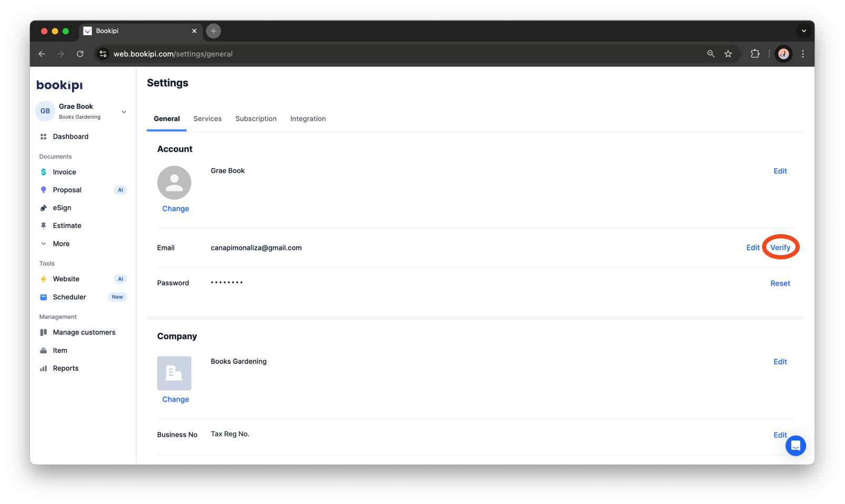Screen dimensions: 845x504
Task: Select the Proposal tool with AI badge
Action: coord(67,190)
